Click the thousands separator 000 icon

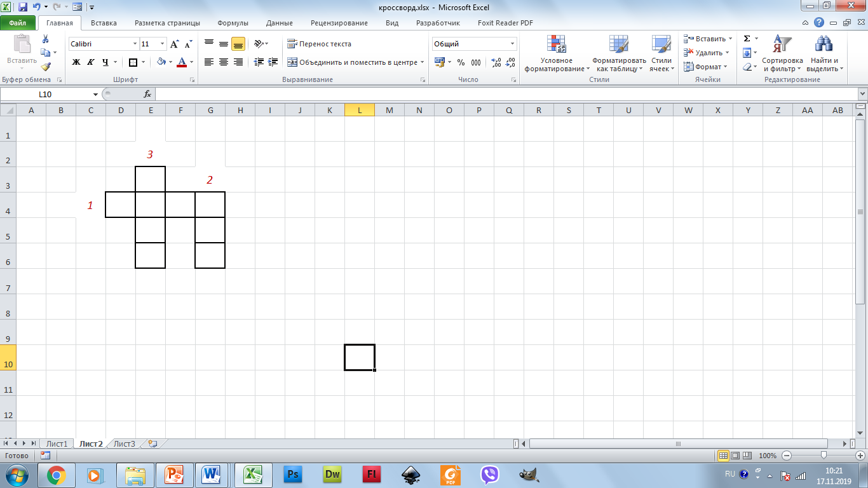476,62
